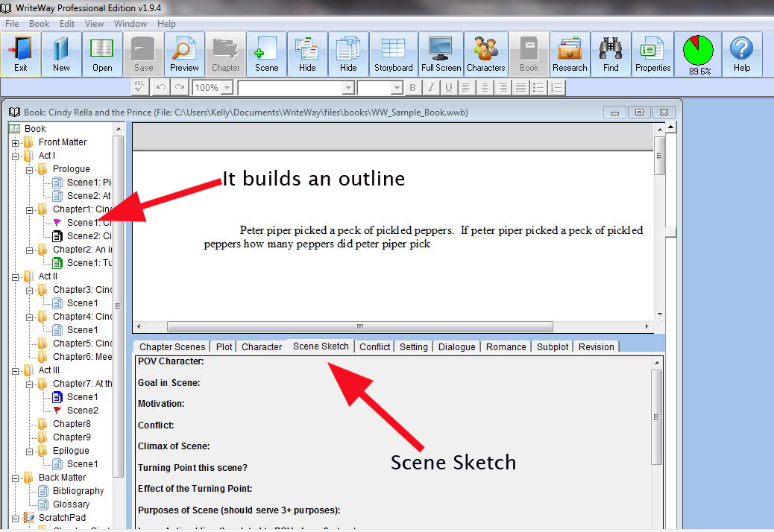Viewport: 774px width, 532px height.
Task: Collapse the Prologue node
Action: [x=30, y=170]
